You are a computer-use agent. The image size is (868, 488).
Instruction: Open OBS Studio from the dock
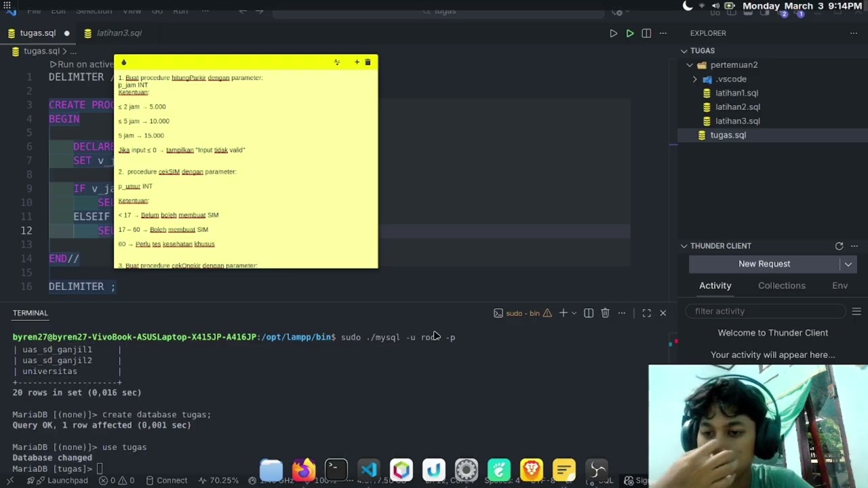click(597, 470)
